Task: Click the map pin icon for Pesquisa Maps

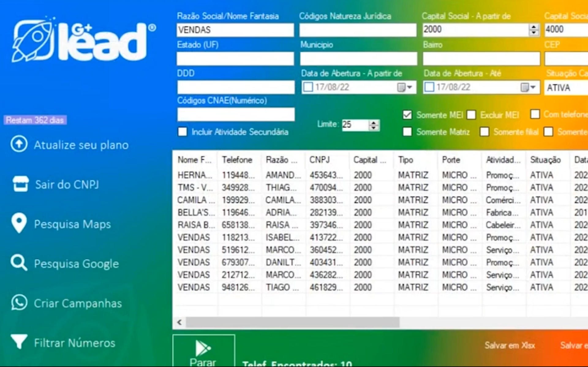Action: (x=19, y=223)
